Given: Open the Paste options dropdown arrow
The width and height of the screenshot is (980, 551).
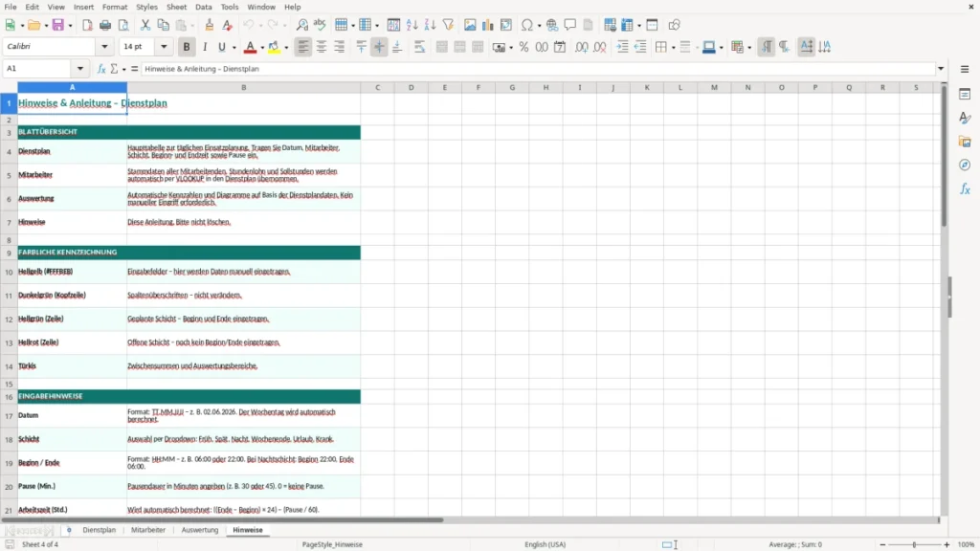Looking at the screenshot, I should tap(192, 26).
